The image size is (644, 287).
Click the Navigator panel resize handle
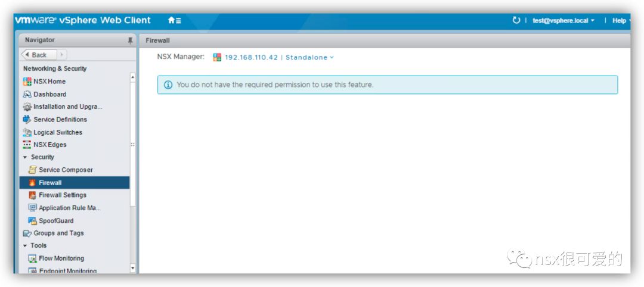[x=132, y=144]
